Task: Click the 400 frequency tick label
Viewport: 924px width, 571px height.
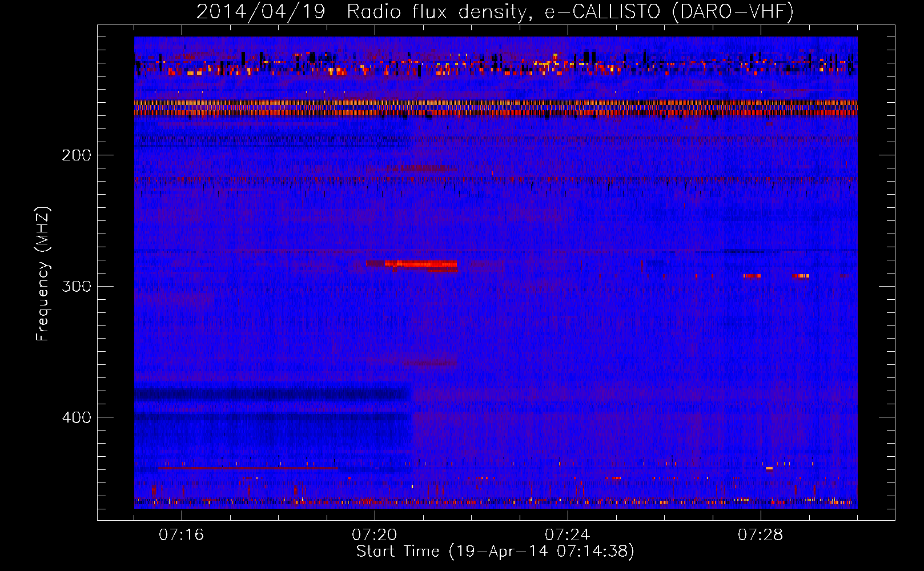Action: coord(77,417)
